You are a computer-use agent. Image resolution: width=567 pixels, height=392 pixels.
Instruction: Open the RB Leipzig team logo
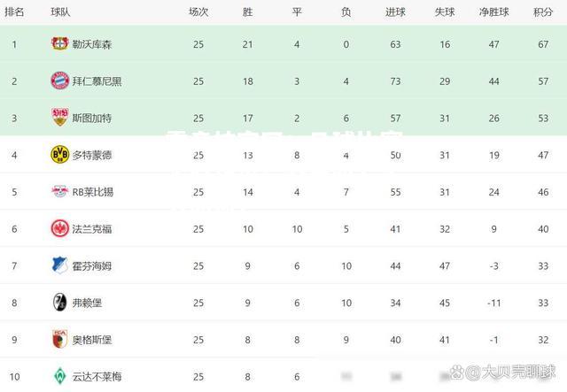(x=59, y=191)
